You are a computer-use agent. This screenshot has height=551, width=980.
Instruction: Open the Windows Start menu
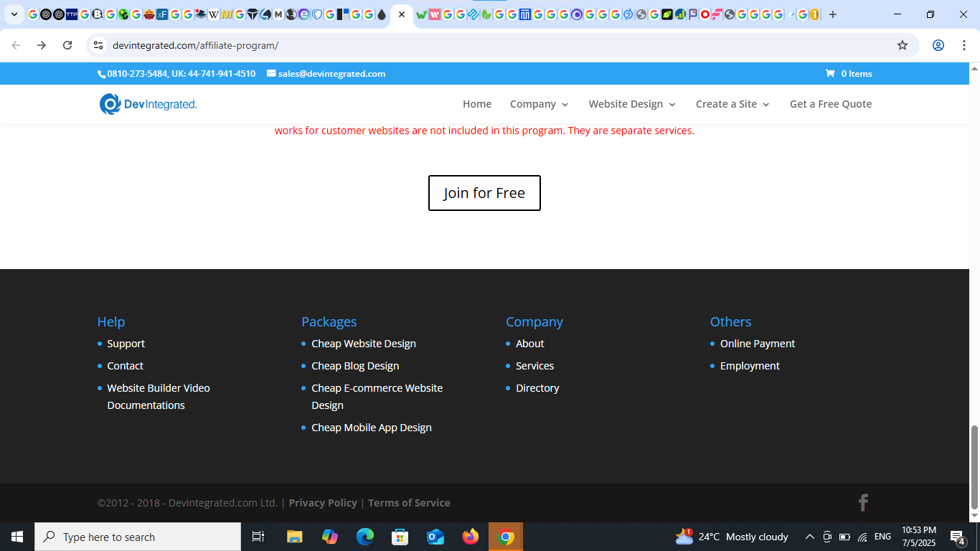point(17,537)
